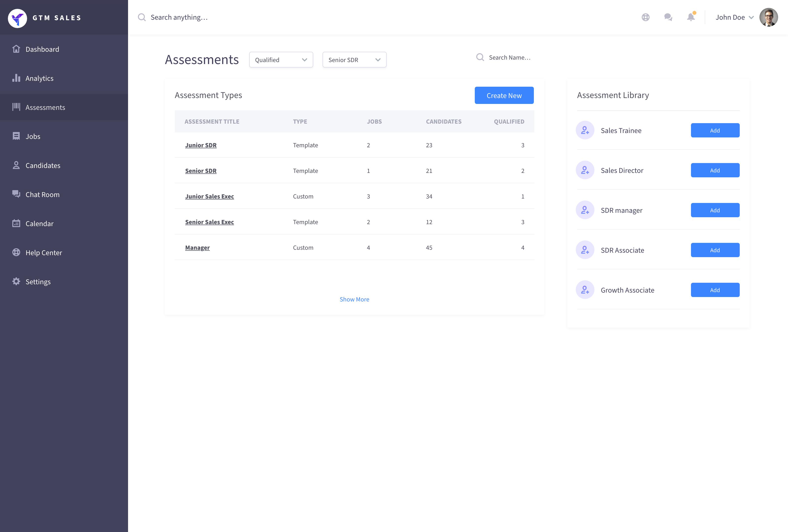The width and height of the screenshot is (788, 532).
Task: Click the help lifebuoy icon in header
Action: tap(646, 17)
